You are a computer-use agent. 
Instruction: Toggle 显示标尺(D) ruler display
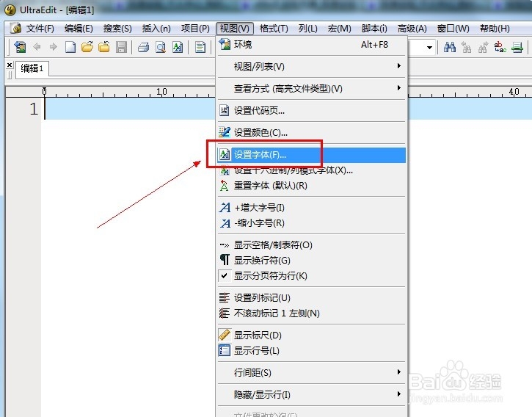coord(311,336)
